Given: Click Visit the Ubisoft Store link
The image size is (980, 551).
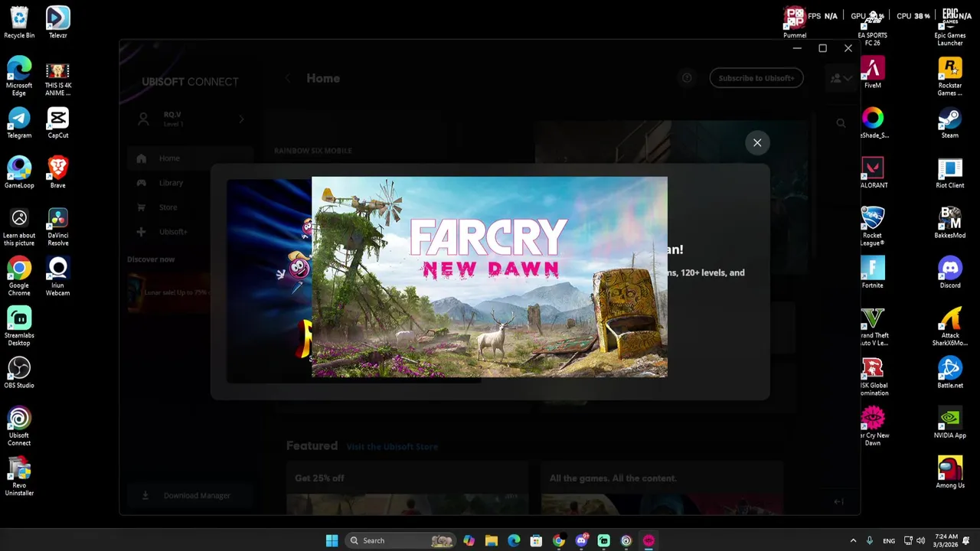Looking at the screenshot, I should [392, 446].
